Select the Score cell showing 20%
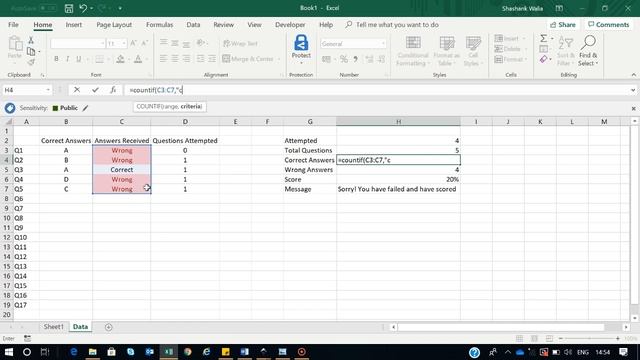640x360 pixels. [x=398, y=180]
